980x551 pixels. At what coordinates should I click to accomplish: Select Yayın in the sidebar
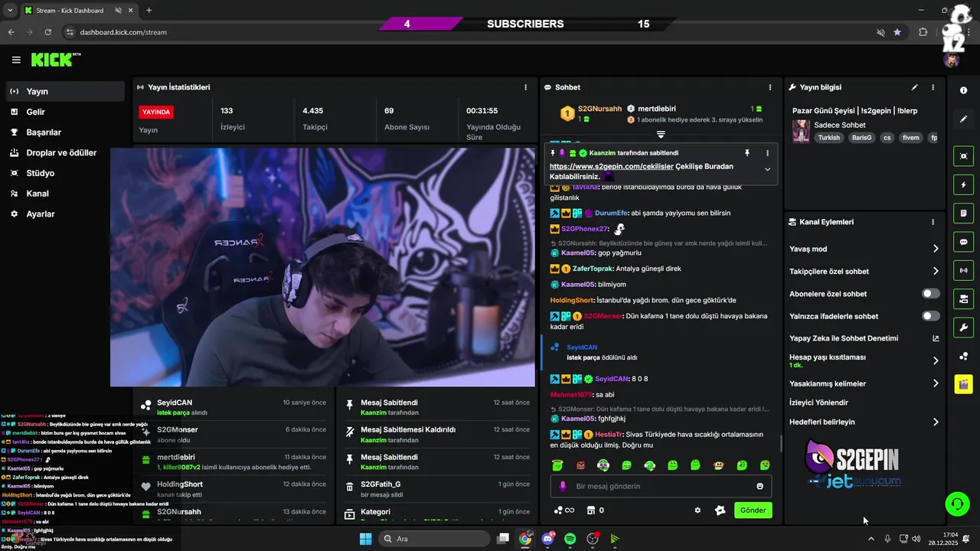(64, 91)
